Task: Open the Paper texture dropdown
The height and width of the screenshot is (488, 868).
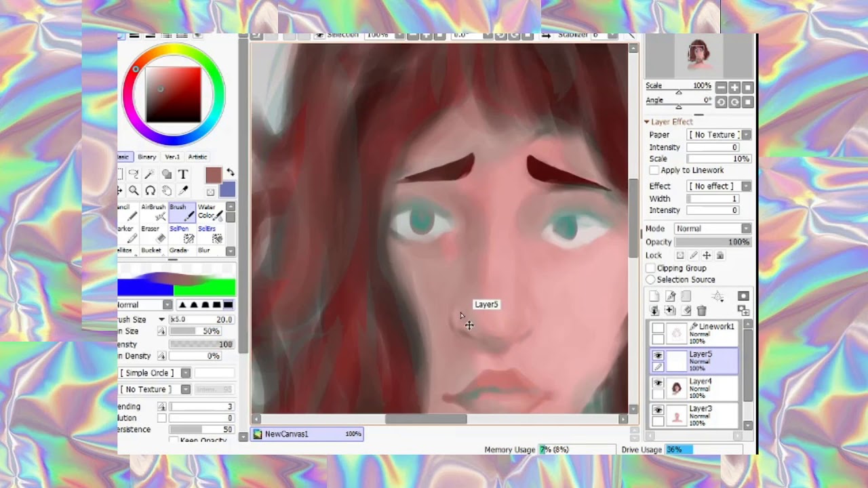Action: (719, 135)
